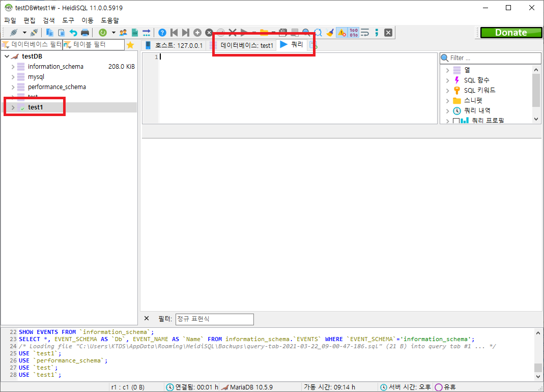Click the Print icon
Image resolution: width=544 pixels, height=392 pixels.
[x=85, y=33]
